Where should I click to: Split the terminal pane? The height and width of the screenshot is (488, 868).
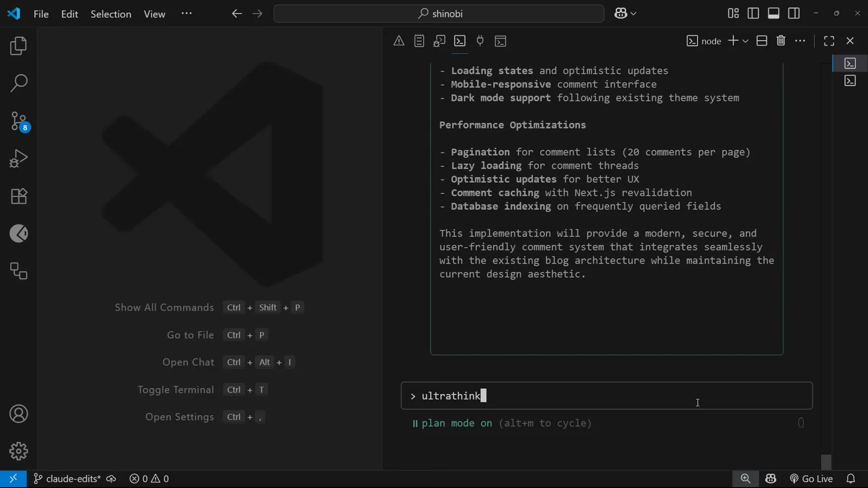(x=762, y=41)
